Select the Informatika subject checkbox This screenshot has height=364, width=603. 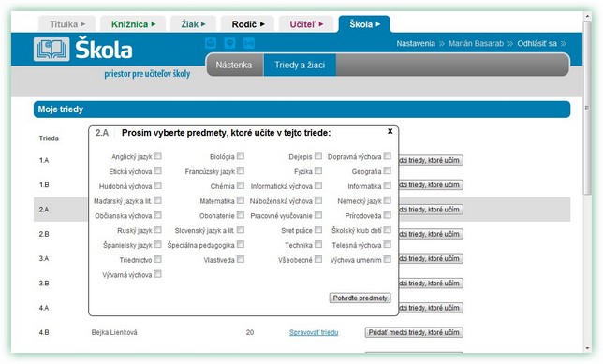[388, 185]
